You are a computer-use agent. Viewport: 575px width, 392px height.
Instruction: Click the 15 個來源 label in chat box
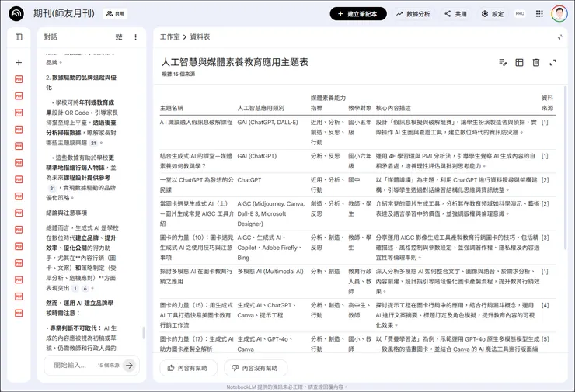(x=109, y=366)
